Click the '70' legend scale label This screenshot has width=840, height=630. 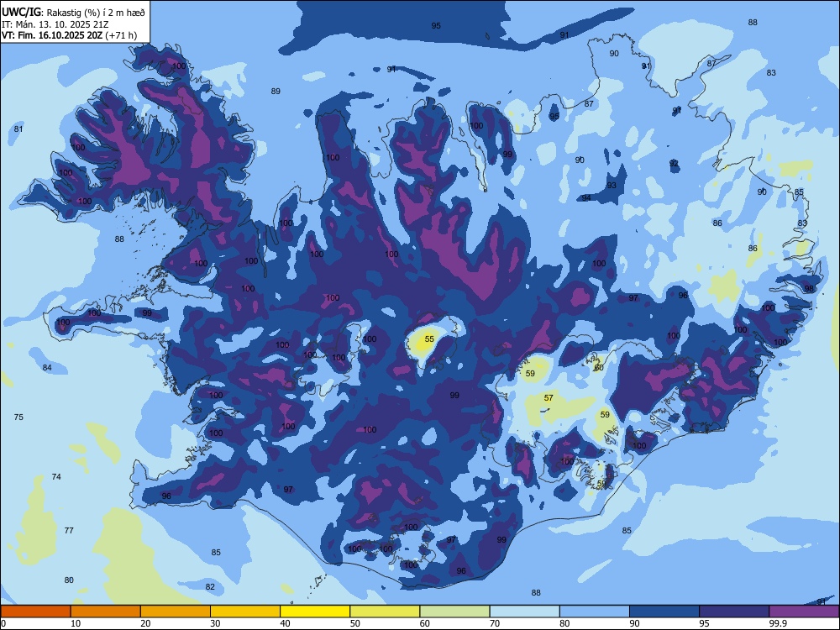point(495,623)
